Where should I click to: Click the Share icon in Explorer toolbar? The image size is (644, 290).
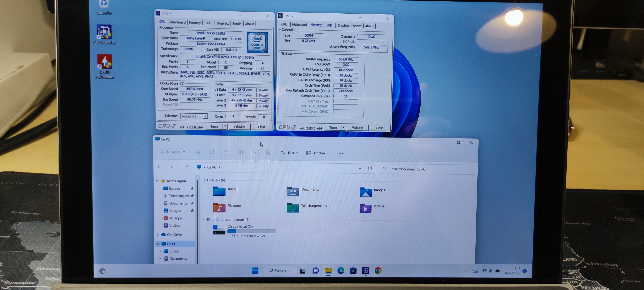coord(254,152)
